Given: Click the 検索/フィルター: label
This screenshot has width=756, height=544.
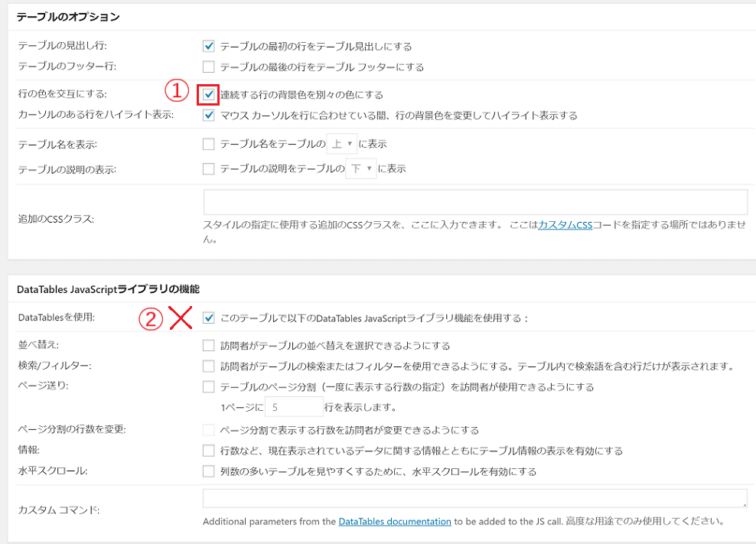Looking at the screenshot, I should coord(55,366).
